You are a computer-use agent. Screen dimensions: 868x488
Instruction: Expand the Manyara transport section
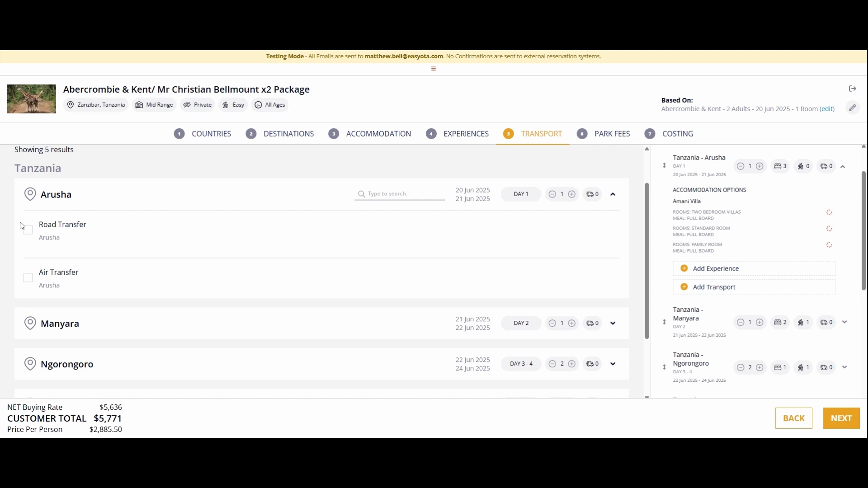[613, 324]
